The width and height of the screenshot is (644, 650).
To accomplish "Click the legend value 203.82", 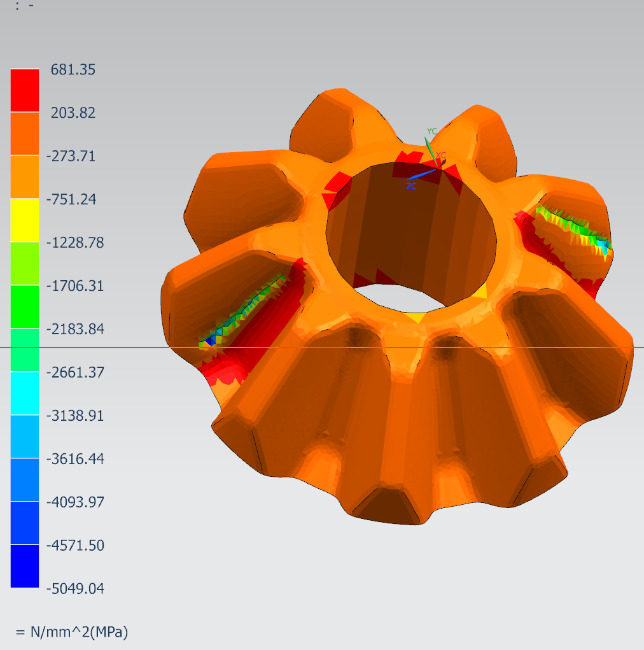I will tap(73, 113).
